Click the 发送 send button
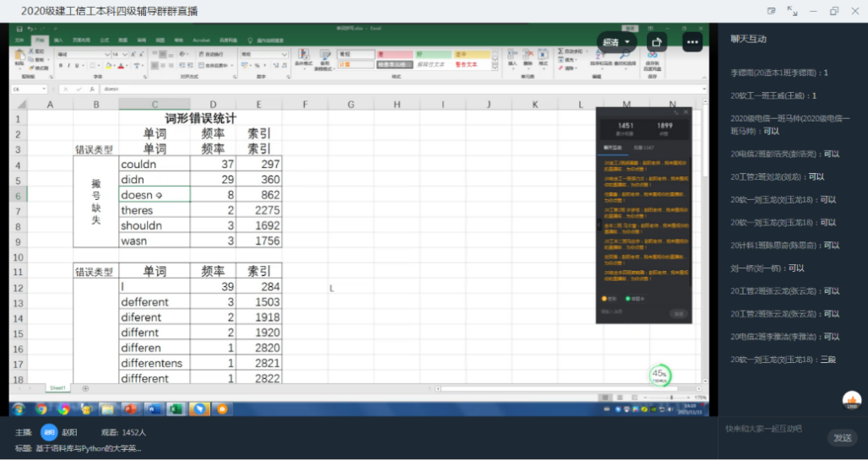 click(842, 437)
